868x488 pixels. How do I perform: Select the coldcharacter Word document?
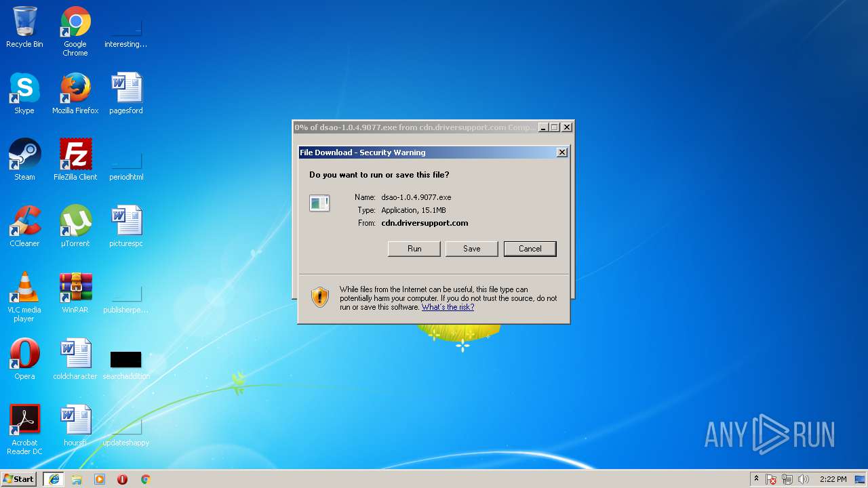[x=75, y=359]
